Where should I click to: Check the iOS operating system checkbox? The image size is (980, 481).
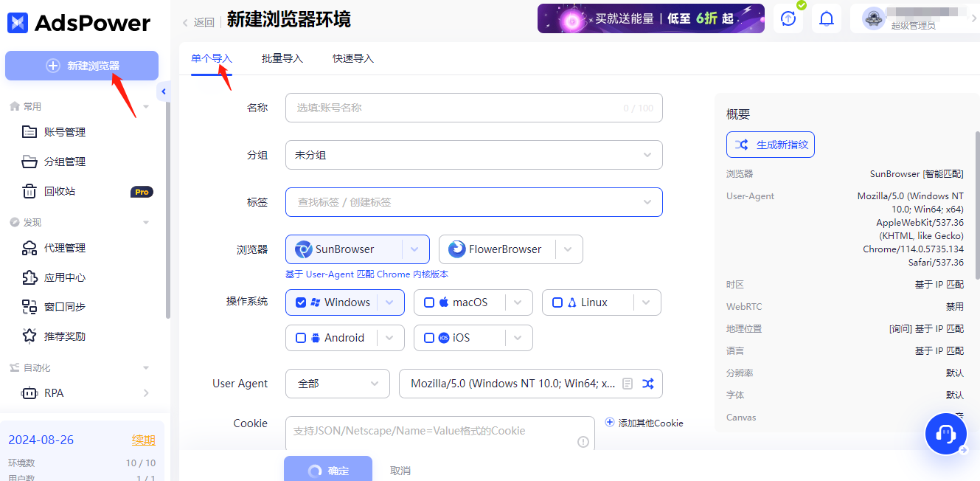pyautogui.click(x=429, y=338)
